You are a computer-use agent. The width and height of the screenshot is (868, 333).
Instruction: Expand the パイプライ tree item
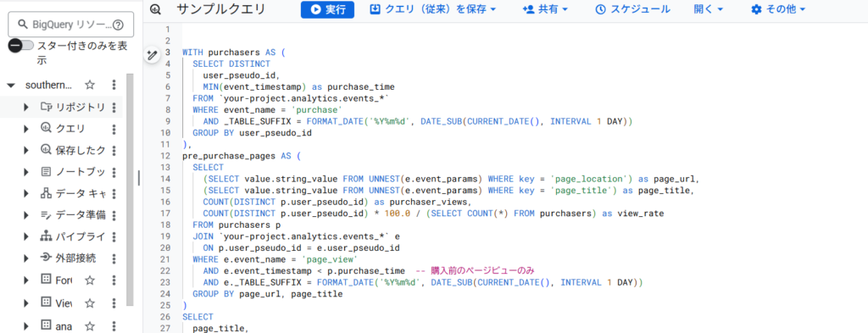click(x=25, y=236)
